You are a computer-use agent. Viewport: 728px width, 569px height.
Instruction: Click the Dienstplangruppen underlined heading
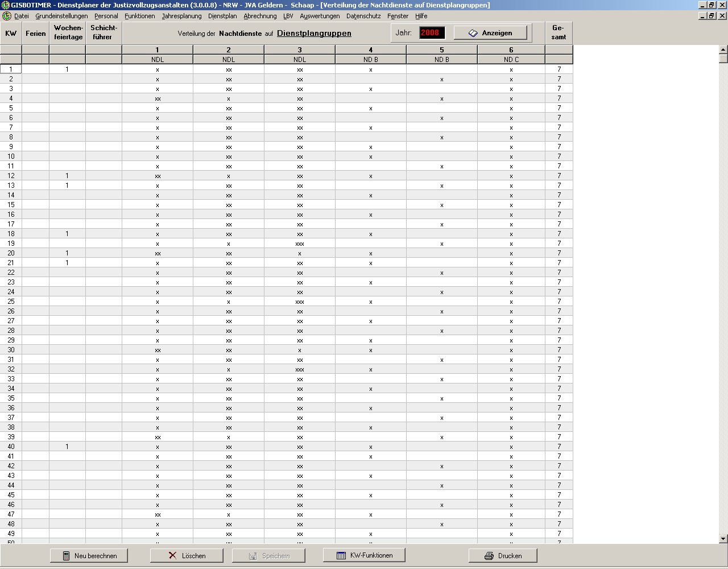click(314, 34)
